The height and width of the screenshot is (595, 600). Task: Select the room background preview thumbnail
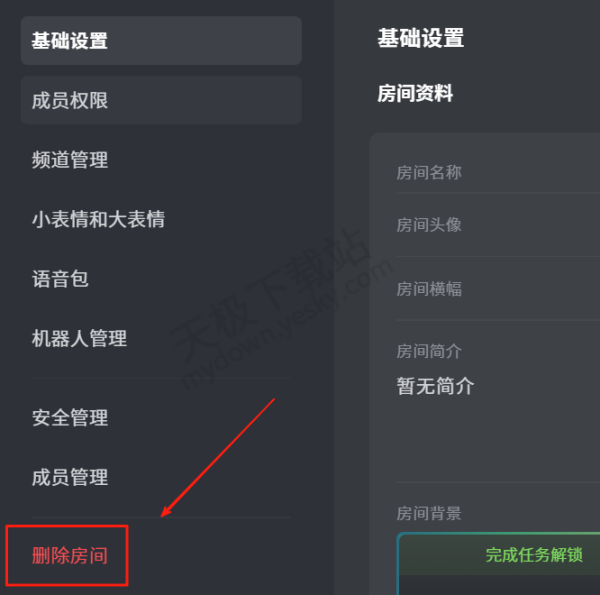click(x=499, y=563)
